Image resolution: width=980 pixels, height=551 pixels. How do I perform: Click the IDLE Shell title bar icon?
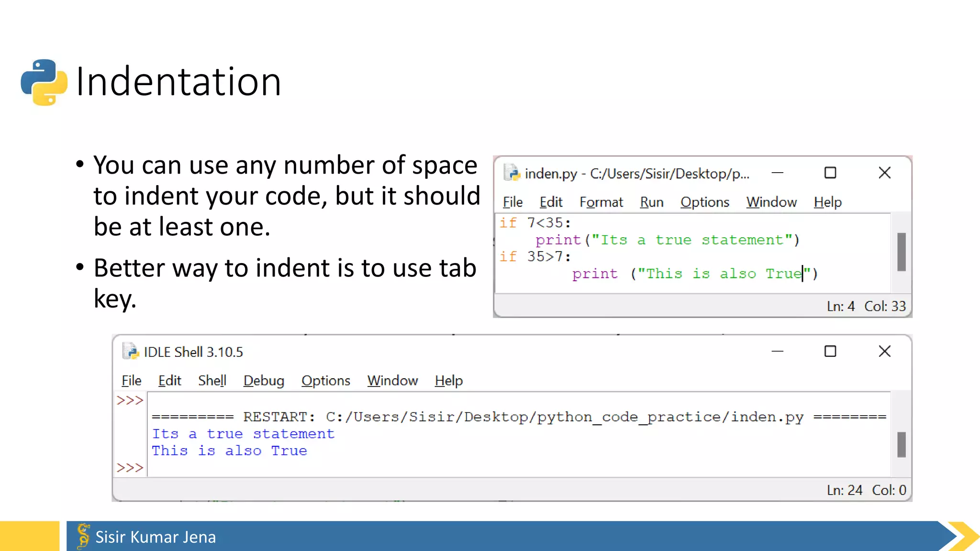tap(130, 352)
